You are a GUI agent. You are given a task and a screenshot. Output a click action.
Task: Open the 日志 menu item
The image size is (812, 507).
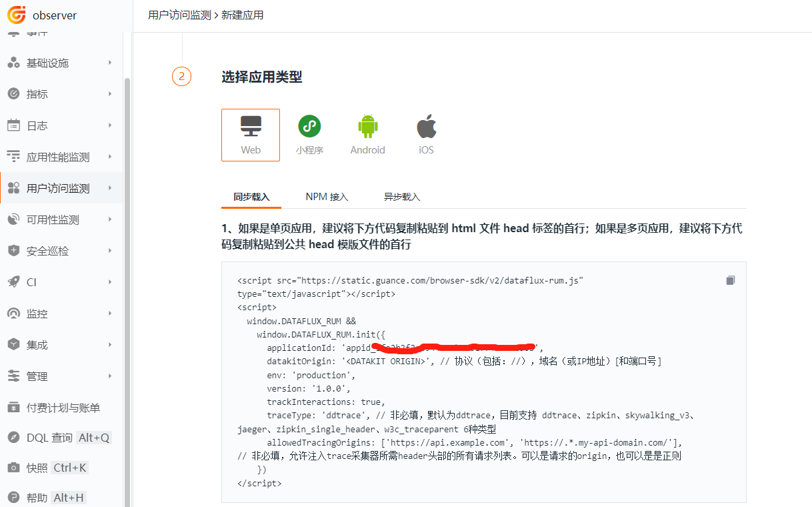[x=61, y=125]
